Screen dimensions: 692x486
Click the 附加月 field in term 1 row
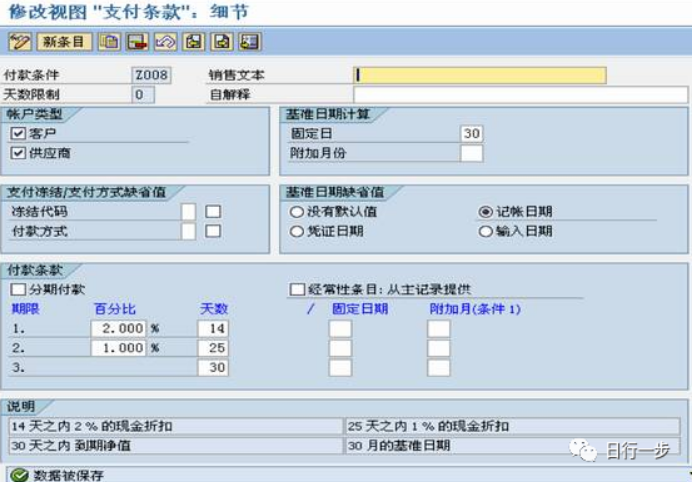[439, 328]
